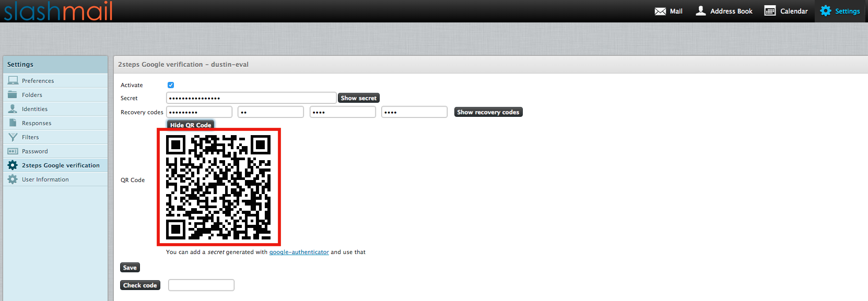Focus the first recovery code field
This screenshot has width=868, height=301.
[x=199, y=112]
